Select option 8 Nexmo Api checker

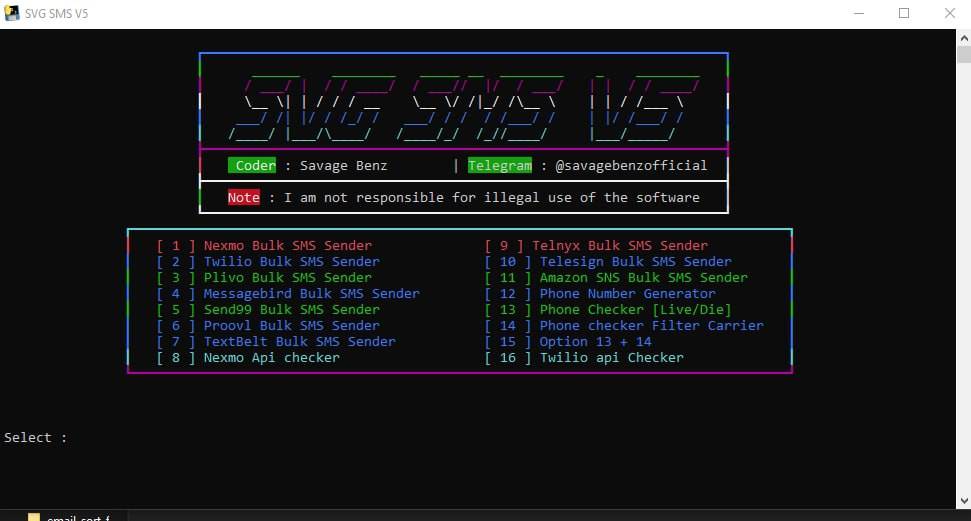(x=248, y=358)
